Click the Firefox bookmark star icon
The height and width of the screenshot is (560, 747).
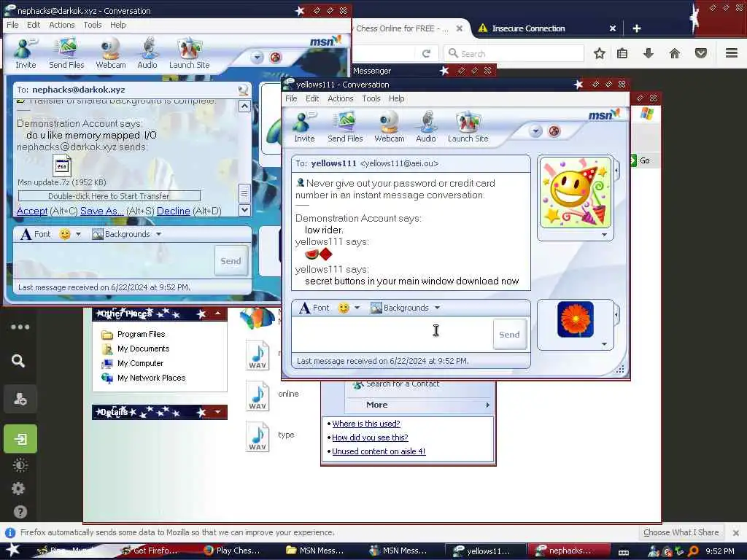point(600,53)
